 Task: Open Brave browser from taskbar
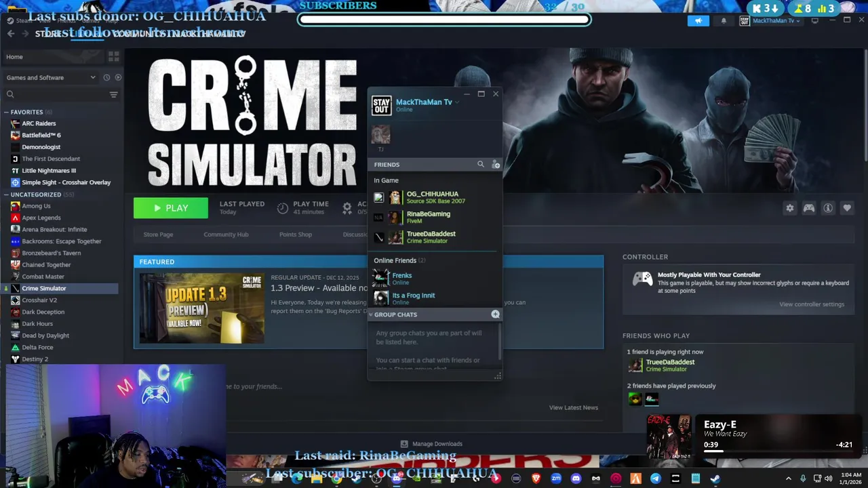point(536,479)
